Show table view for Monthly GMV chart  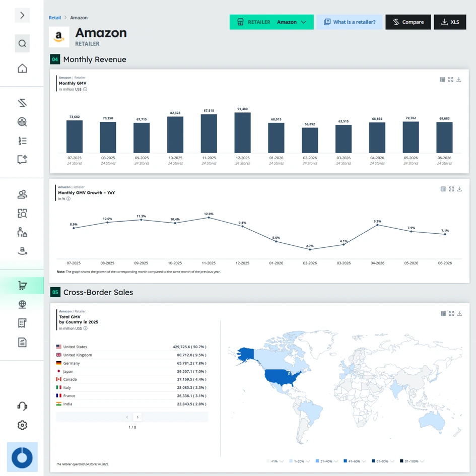tap(442, 80)
